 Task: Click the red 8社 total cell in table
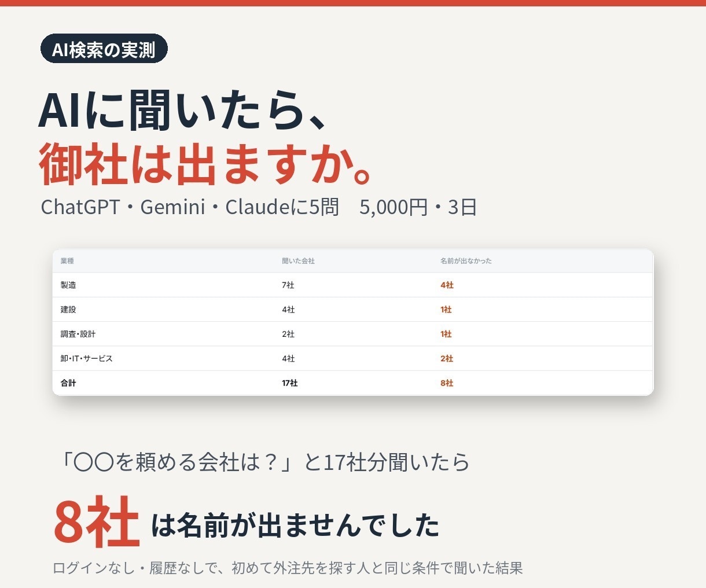pyautogui.click(x=447, y=383)
